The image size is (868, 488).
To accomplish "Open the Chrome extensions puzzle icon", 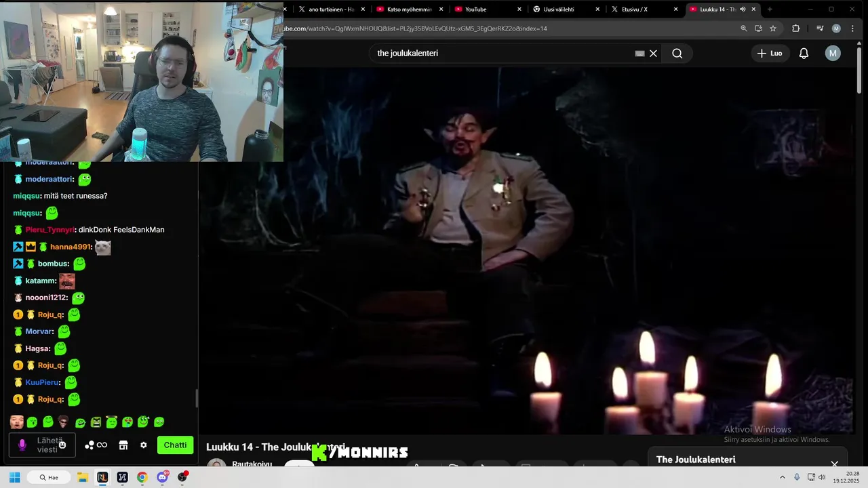I will (x=796, y=28).
